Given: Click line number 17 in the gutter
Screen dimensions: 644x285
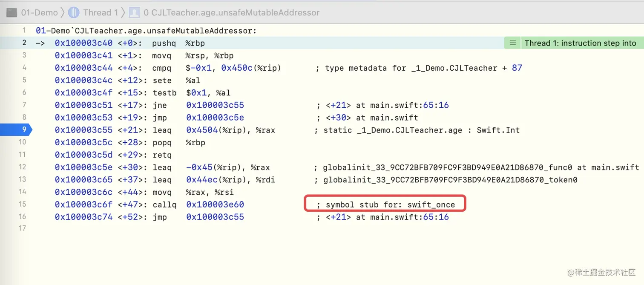Looking at the screenshot, I should pyautogui.click(x=23, y=228).
